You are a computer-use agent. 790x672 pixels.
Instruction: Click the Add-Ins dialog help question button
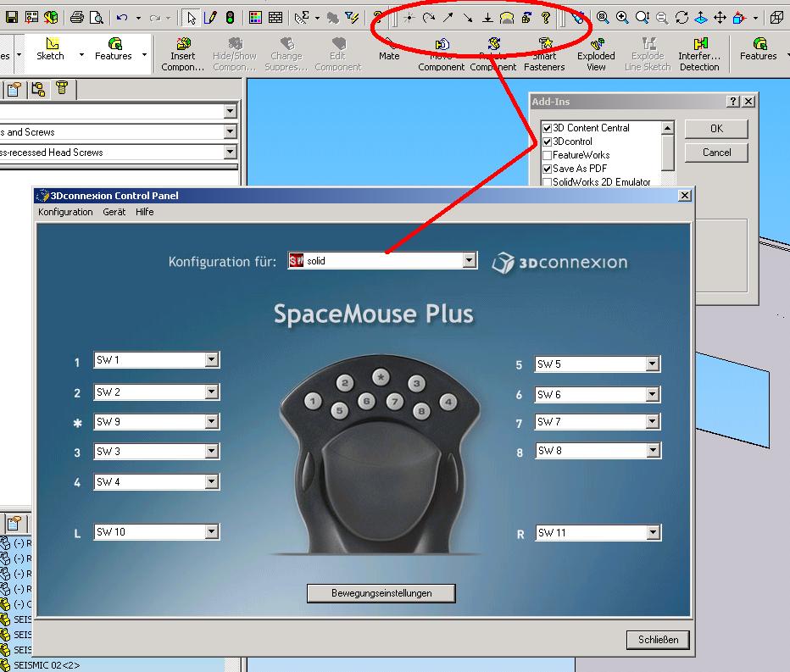[x=733, y=102]
